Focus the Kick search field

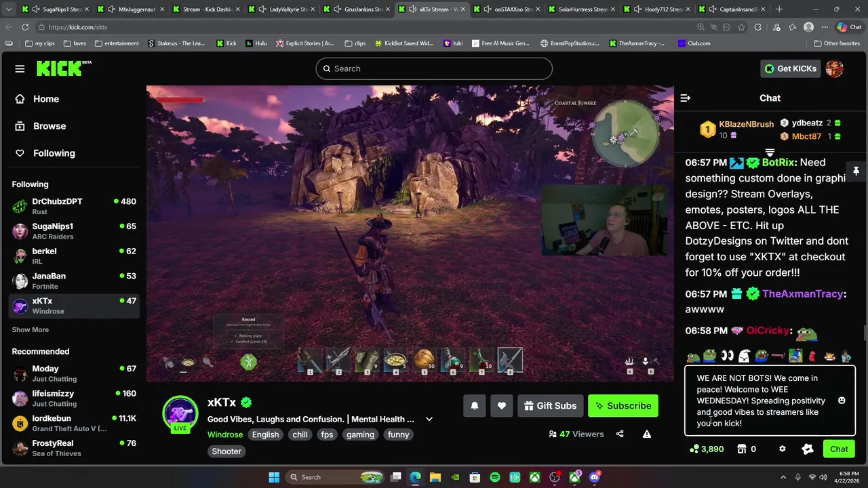(434, 68)
